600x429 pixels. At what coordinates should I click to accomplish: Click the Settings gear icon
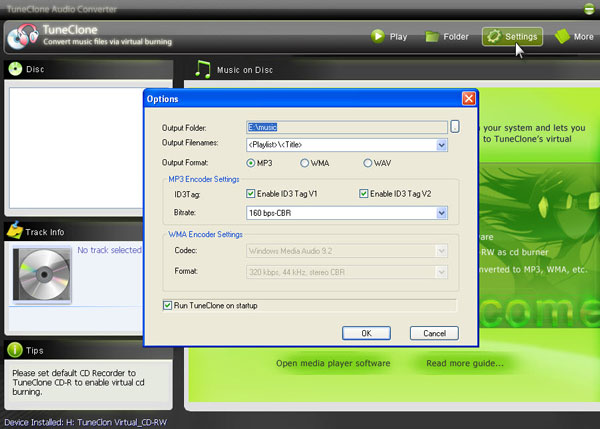[494, 36]
